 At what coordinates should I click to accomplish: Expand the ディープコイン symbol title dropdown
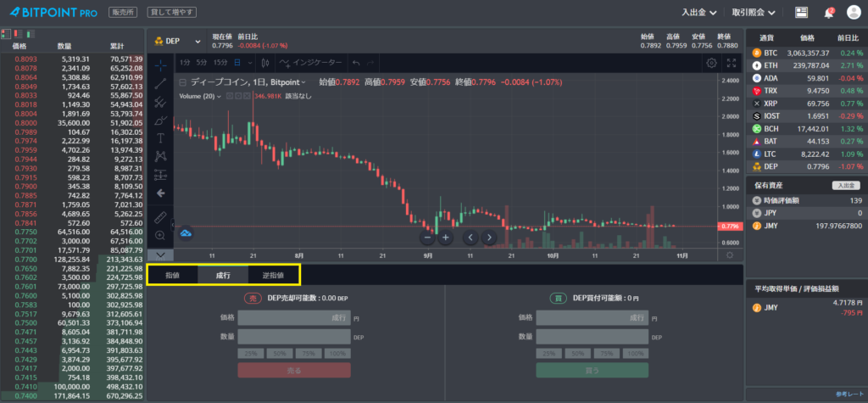point(303,82)
